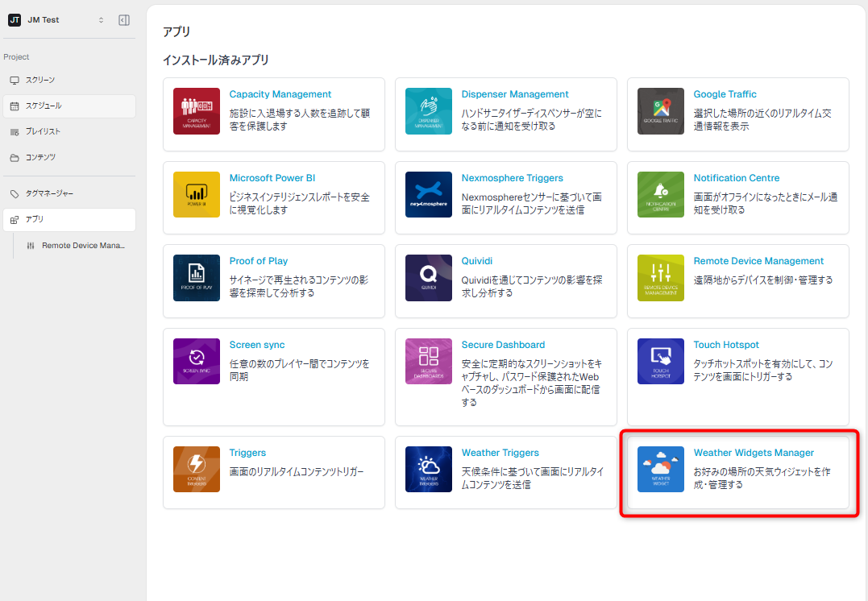Screen dimensions: 868x601
Task: Click the スケジュール calendar icon in sidebar
Action: [15, 106]
